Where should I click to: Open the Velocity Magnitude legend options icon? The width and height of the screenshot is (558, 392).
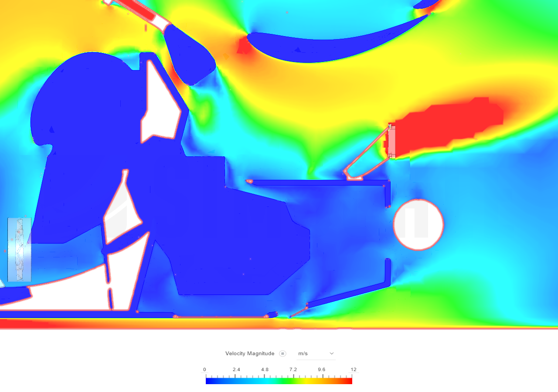tap(282, 354)
